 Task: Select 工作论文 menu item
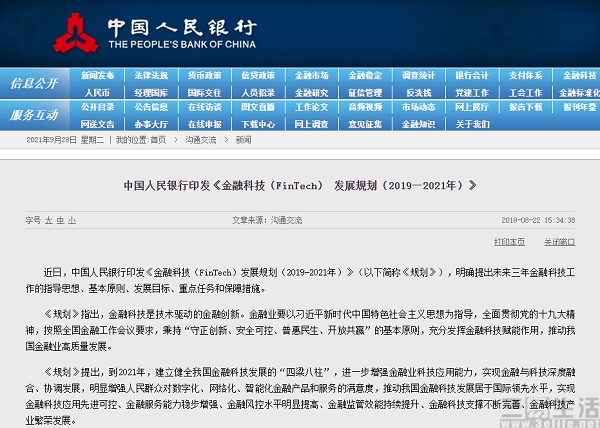tap(311, 107)
